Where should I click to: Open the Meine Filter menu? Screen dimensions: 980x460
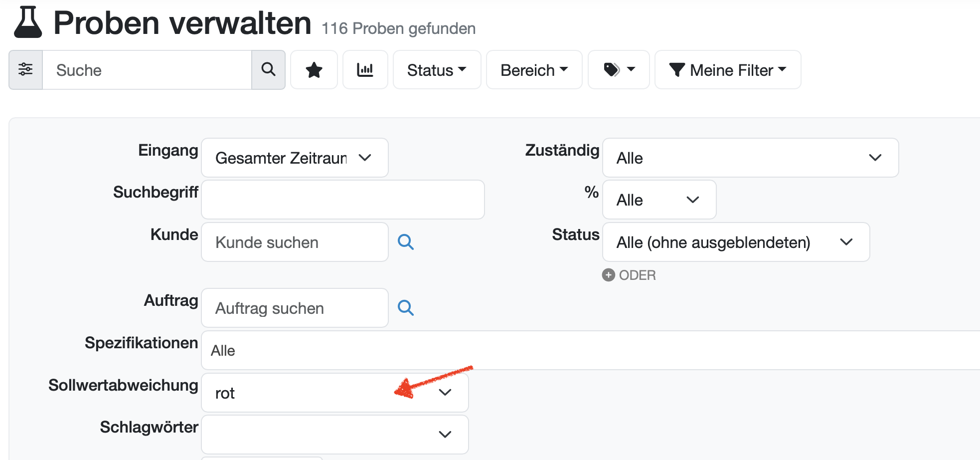[x=727, y=70]
